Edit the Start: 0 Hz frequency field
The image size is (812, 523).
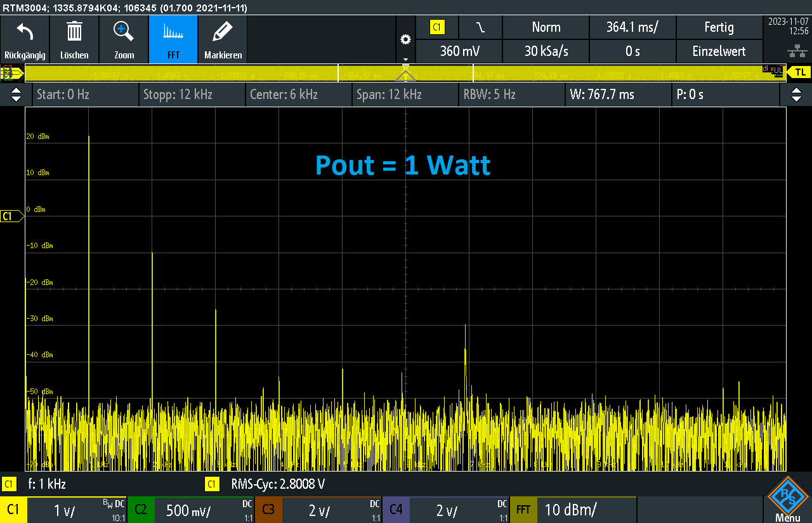(x=85, y=95)
